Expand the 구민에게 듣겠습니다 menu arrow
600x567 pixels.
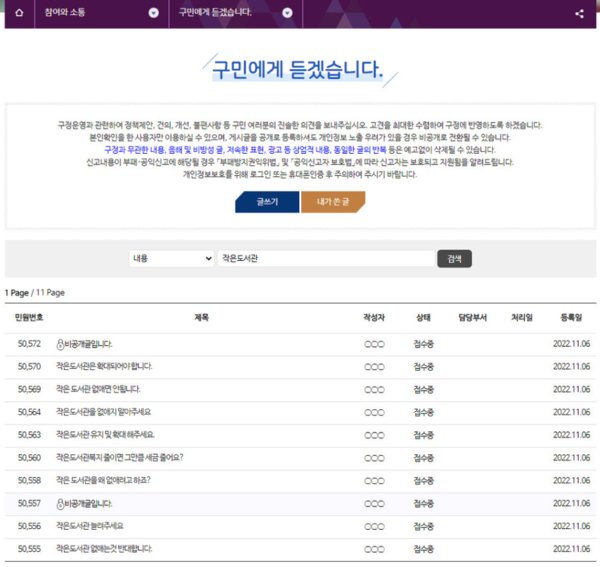click(x=287, y=13)
